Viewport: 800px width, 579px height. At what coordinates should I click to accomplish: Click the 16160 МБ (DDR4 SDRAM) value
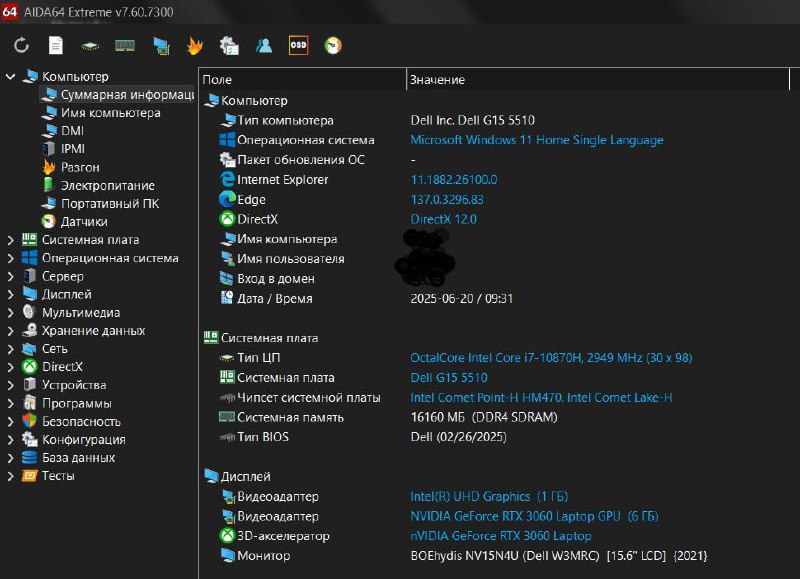click(x=484, y=417)
